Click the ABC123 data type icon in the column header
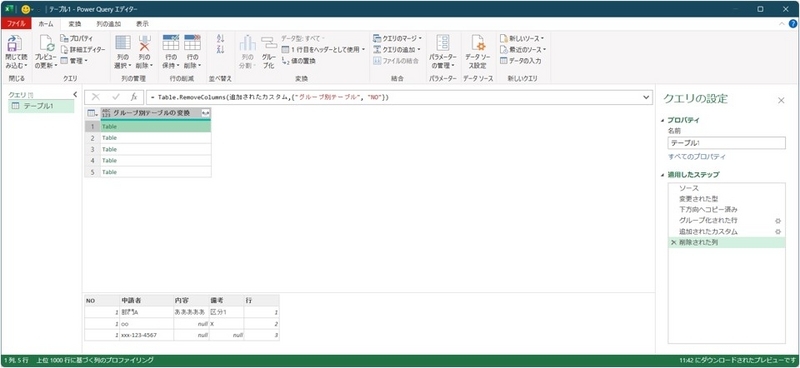The image size is (800, 368). click(x=106, y=113)
